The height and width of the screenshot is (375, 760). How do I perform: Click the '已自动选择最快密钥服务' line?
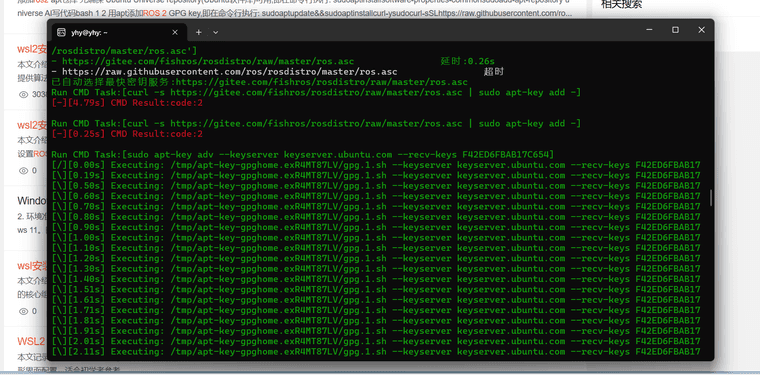point(259,82)
